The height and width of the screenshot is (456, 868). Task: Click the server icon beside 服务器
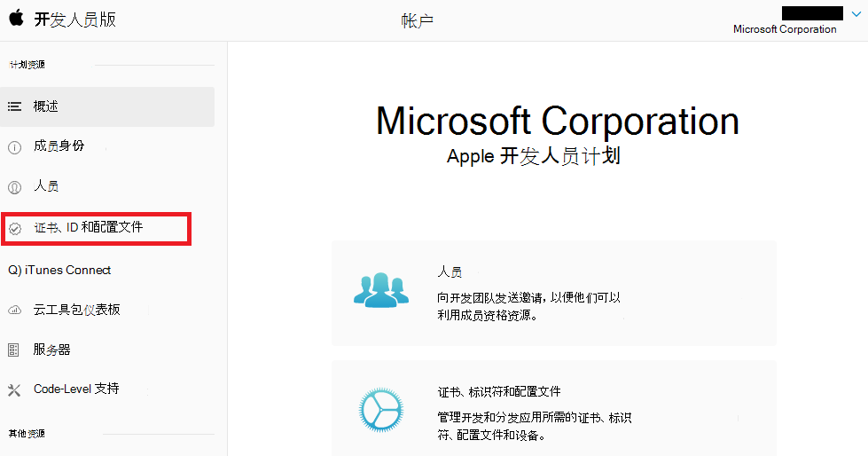click(14, 350)
